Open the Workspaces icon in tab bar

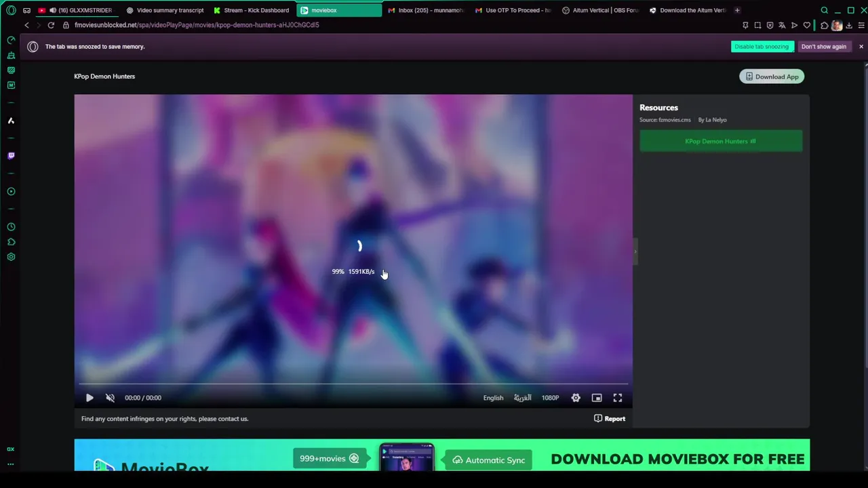[x=26, y=10]
